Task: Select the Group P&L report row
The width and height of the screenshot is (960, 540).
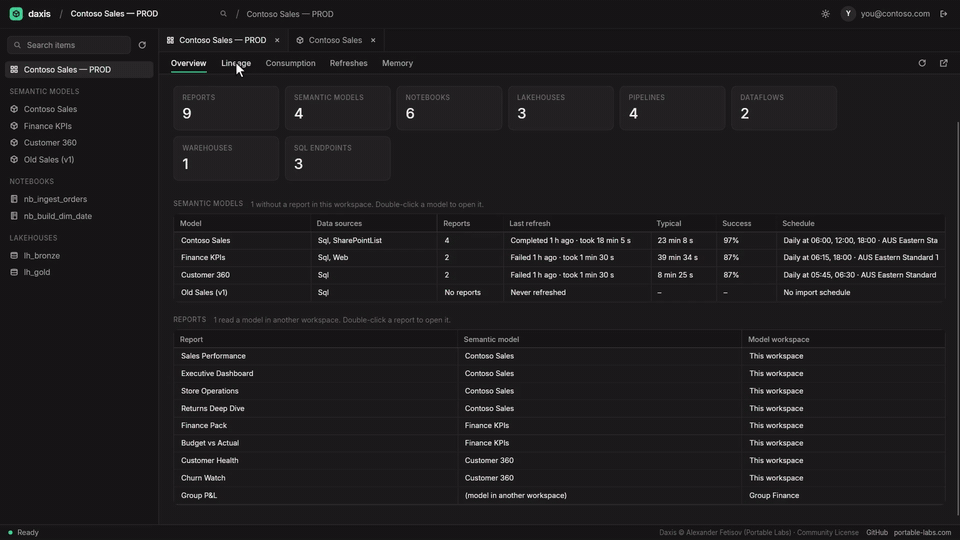Action: [x=560, y=495]
